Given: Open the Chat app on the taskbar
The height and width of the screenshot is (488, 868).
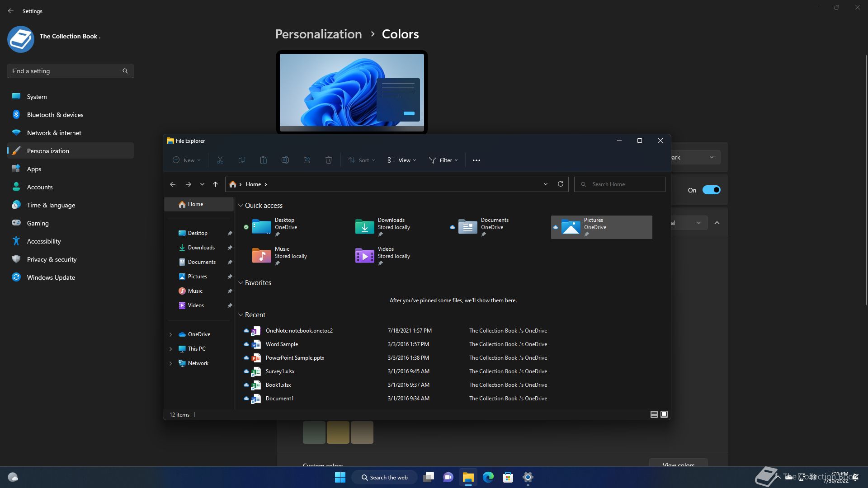Looking at the screenshot, I should click(448, 477).
